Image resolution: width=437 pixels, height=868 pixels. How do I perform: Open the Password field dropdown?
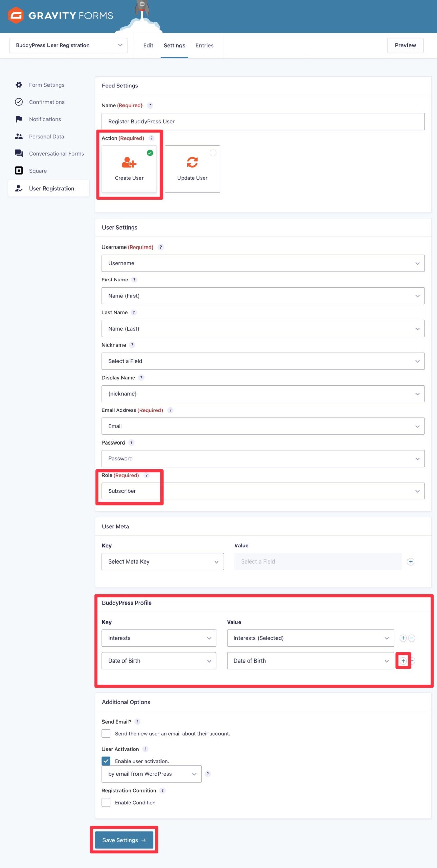coord(263,459)
